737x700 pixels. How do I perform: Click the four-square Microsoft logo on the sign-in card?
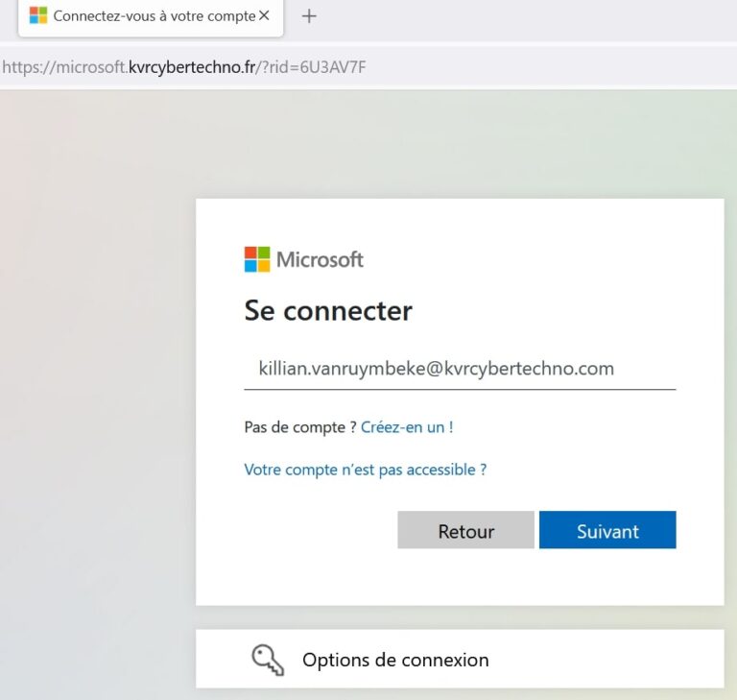[x=257, y=259]
